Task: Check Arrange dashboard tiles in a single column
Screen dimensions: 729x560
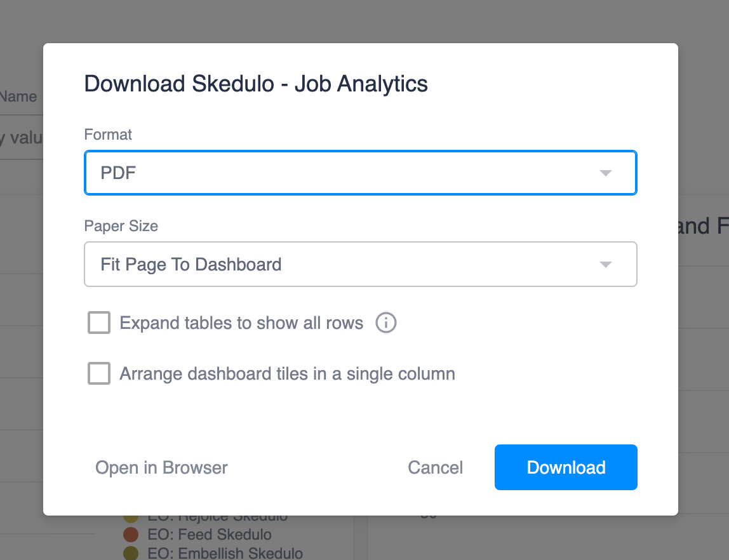Action: (98, 373)
